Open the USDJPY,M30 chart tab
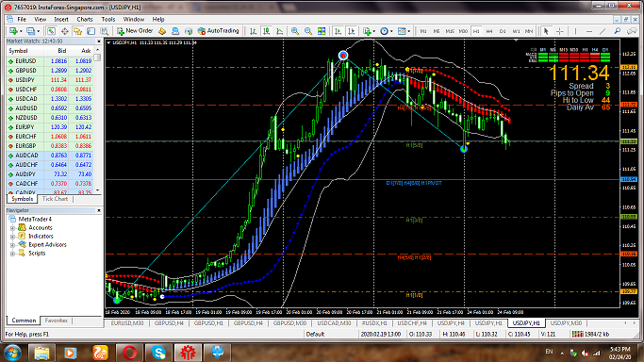 pos(566,323)
